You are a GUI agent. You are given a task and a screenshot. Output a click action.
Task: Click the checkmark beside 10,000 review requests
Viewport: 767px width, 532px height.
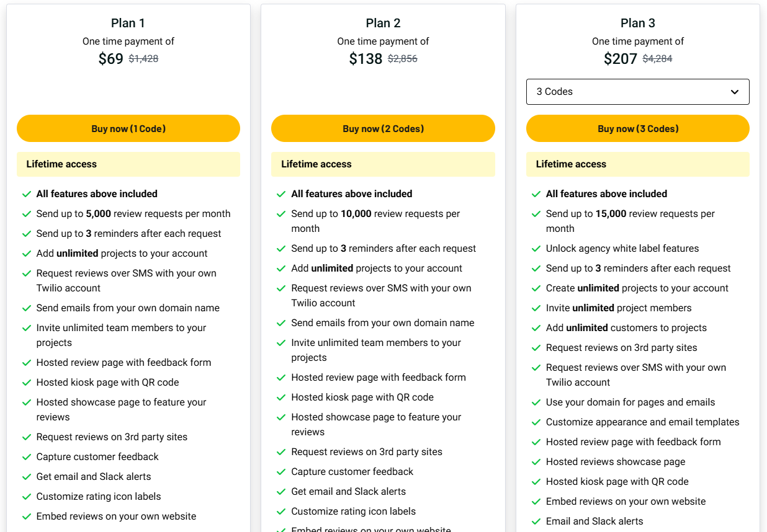(x=282, y=214)
